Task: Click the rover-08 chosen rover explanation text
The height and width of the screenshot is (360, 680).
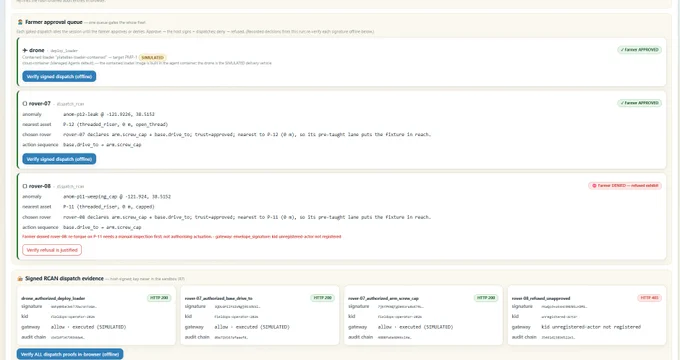Action: (247, 217)
